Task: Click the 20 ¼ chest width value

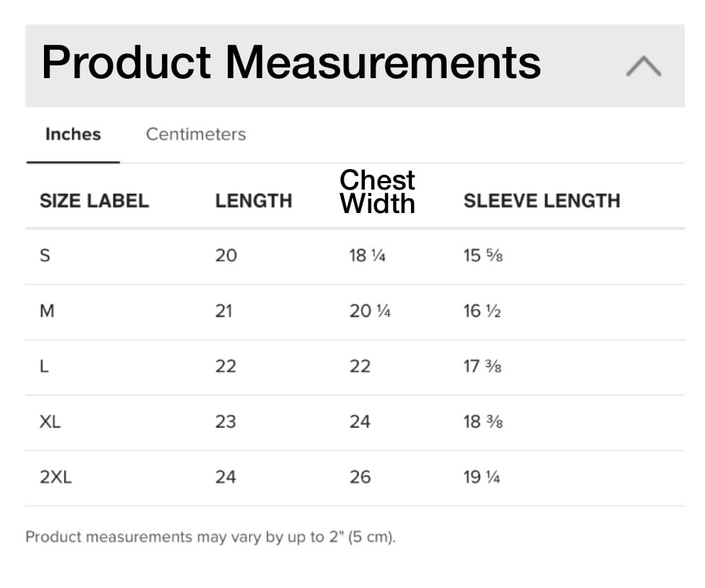Action: click(370, 311)
